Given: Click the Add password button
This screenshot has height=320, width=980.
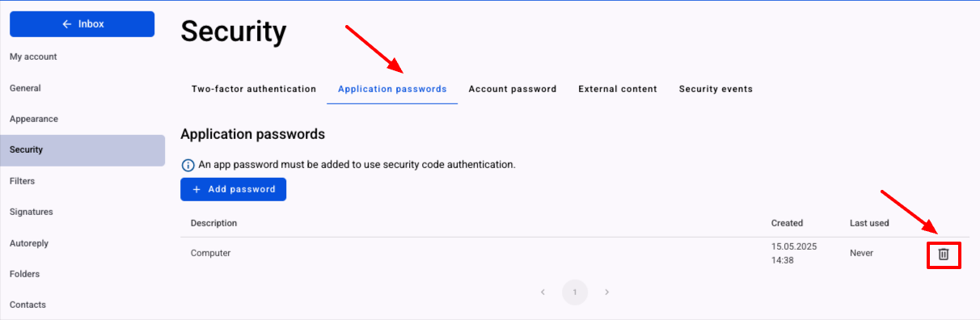Looking at the screenshot, I should tap(233, 189).
